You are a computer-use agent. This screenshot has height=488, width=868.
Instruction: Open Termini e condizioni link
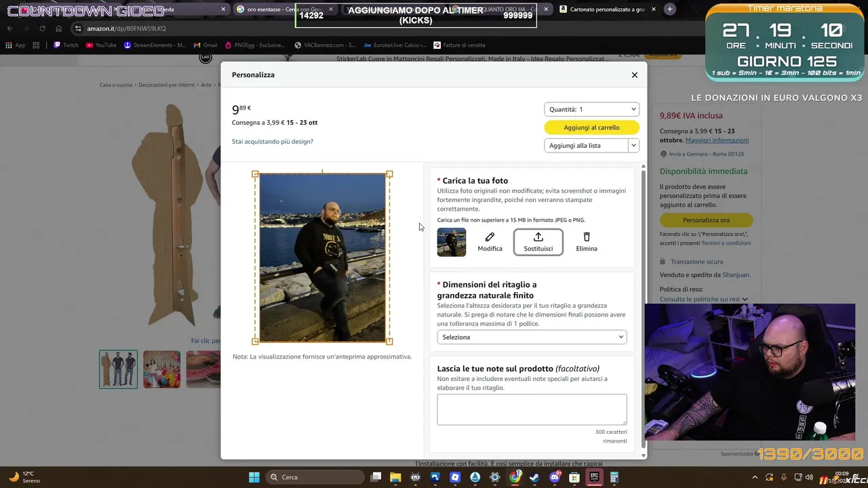(x=726, y=243)
